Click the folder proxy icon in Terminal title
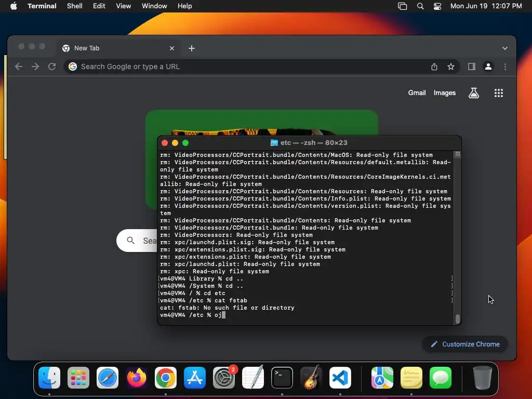Screen dimensions: 532x399 pyautogui.click(x=274, y=143)
